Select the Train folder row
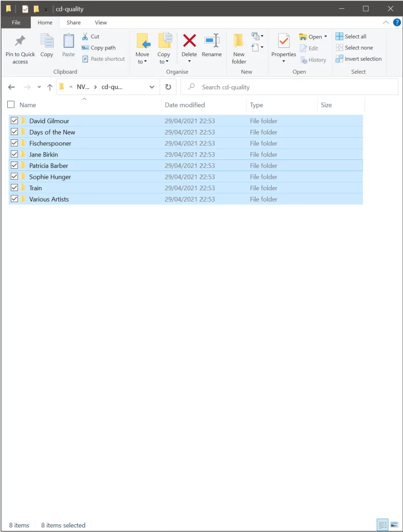The width and height of the screenshot is (403, 532). pyautogui.click(x=186, y=188)
